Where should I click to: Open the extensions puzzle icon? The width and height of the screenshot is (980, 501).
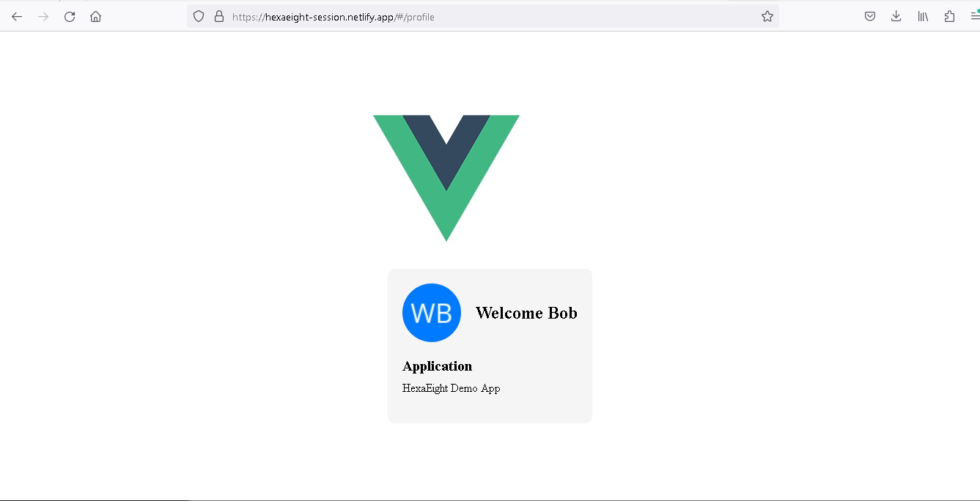pyautogui.click(x=949, y=17)
